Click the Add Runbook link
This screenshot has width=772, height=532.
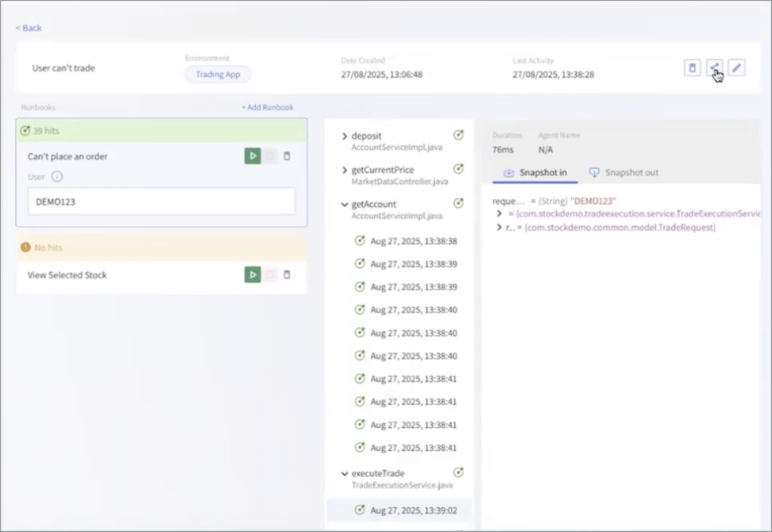tap(267, 107)
